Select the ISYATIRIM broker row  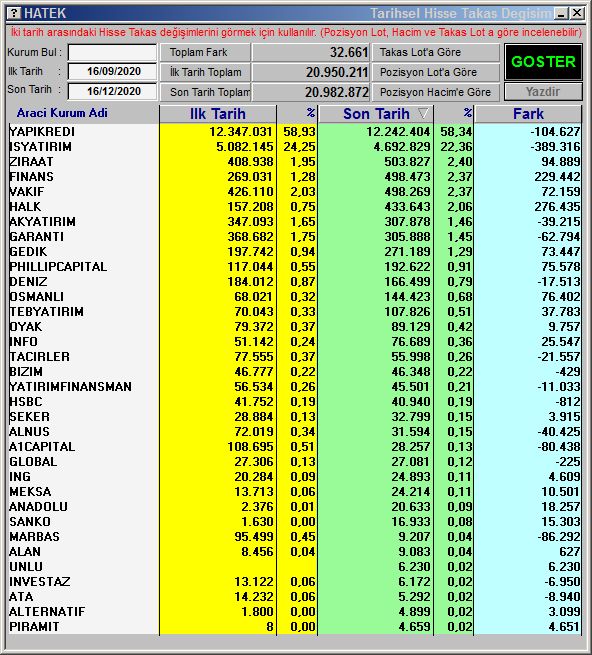(x=295, y=147)
